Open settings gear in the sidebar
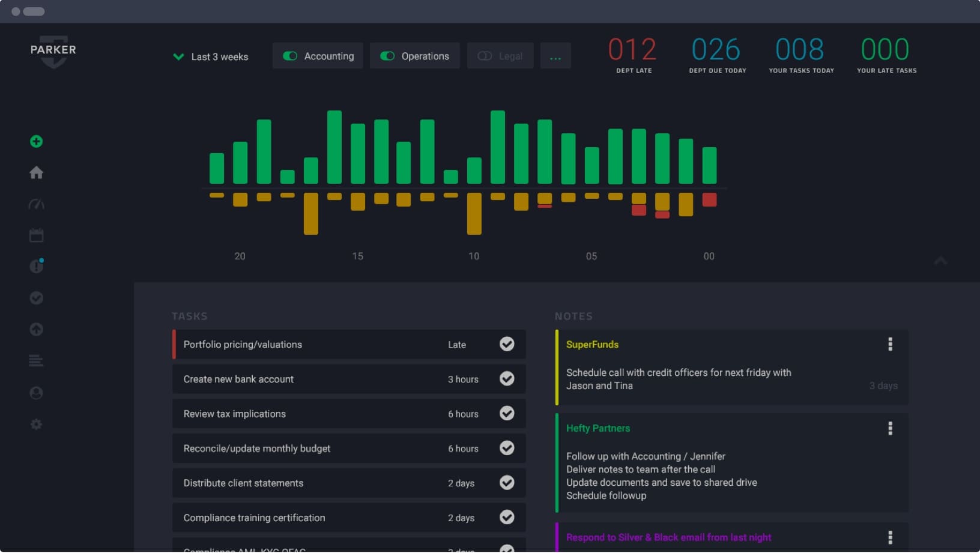Viewport: 980px width, 553px height. 36,425
